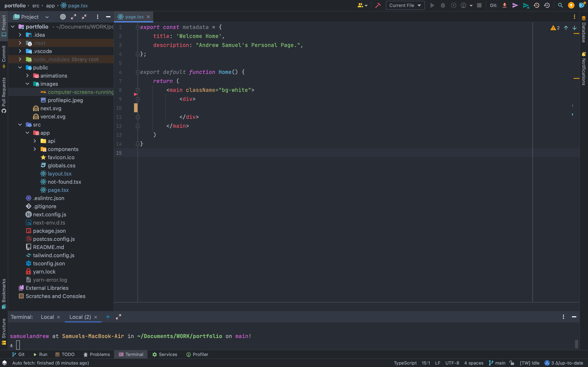Image resolution: width=588 pixels, height=367 pixels.
Task: Open Search Everywhere magnifier
Action: (560, 5)
